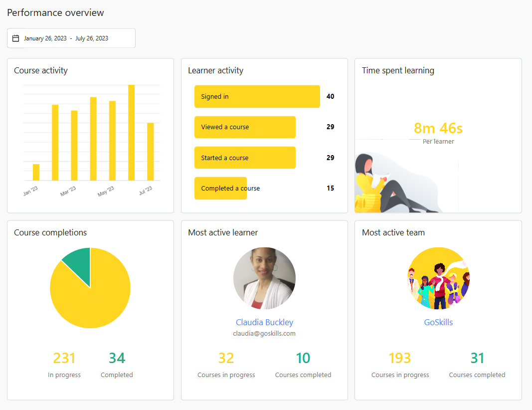This screenshot has width=532, height=410.
Task: Open the January 26 – July 26 date range field
Action: point(75,38)
